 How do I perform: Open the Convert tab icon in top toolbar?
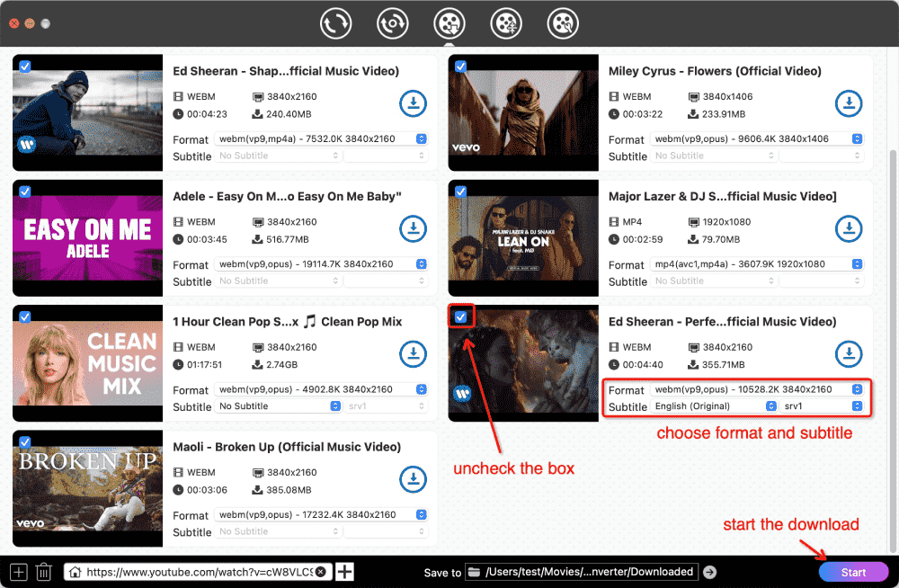tap(335, 23)
